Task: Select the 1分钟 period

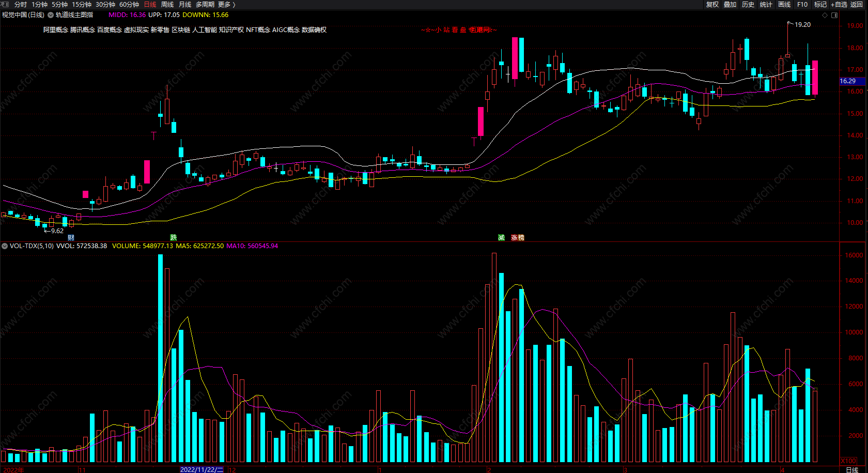Action: pos(39,4)
